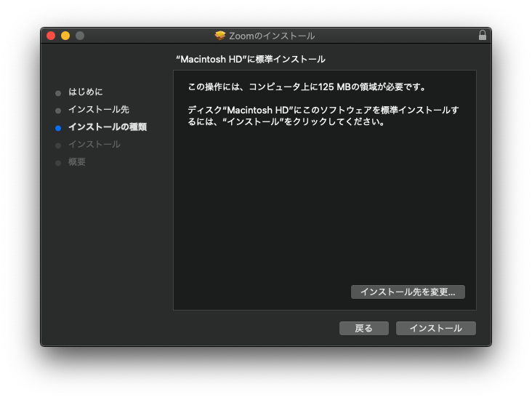Click the 戻る back button

(x=363, y=328)
